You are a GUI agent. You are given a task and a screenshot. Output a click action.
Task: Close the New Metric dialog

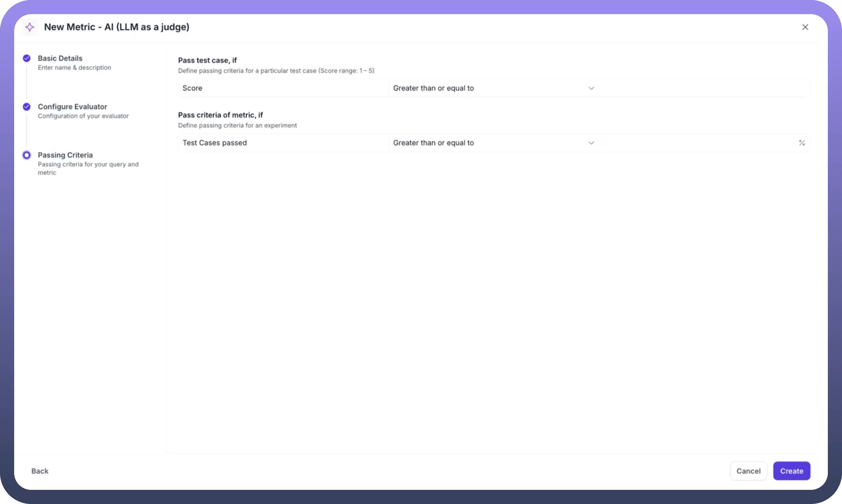click(805, 27)
